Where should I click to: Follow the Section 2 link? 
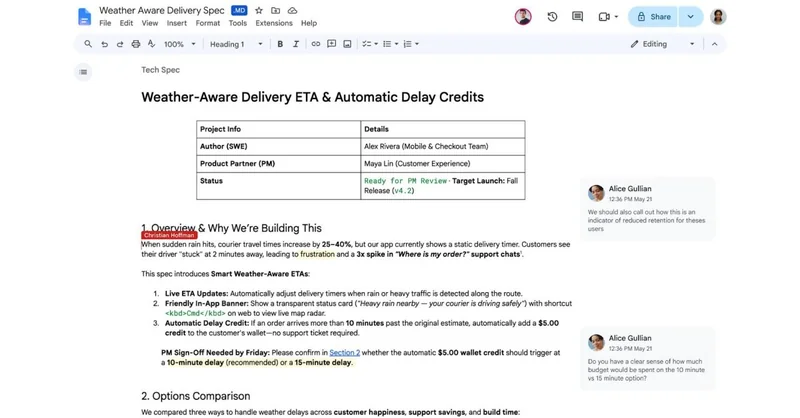pos(344,352)
